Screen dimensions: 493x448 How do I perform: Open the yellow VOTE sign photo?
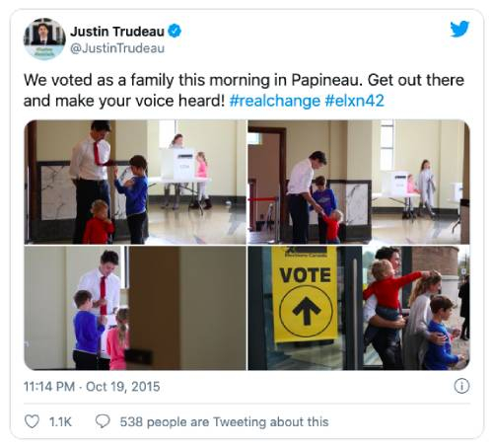click(x=359, y=308)
